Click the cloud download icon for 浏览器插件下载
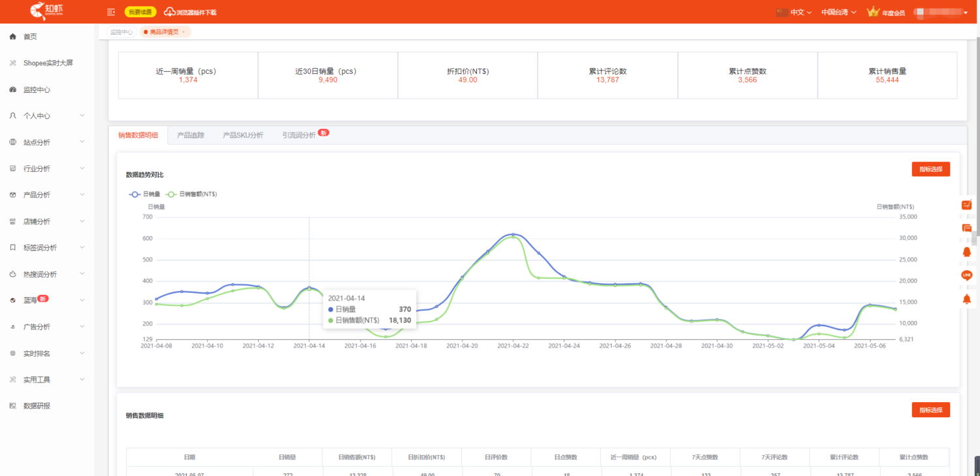Screen dimensions: 980x476 point(170,12)
